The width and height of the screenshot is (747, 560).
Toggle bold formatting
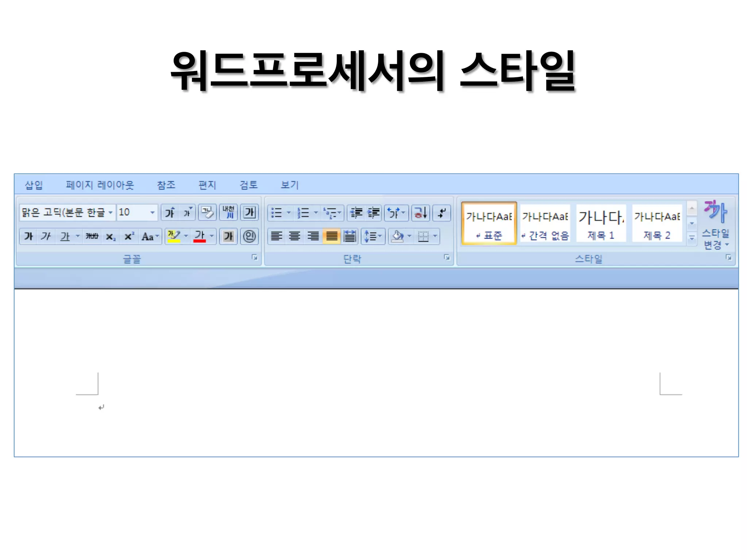click(x=28, y=236)
